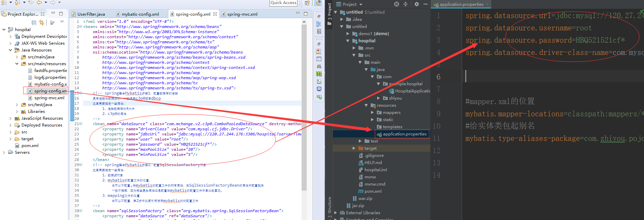The width and height of the screenshot is (644, 220).
Task: Collapse src/main/resources folder
Action: (x=17, y=64)
